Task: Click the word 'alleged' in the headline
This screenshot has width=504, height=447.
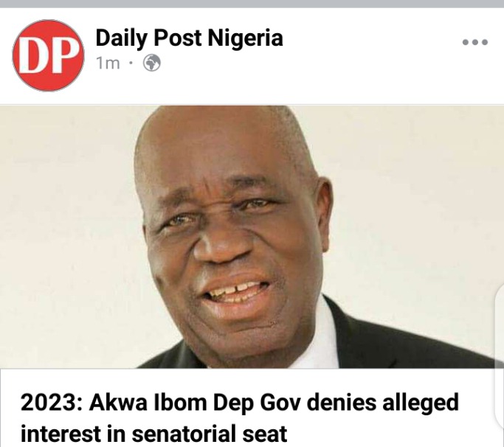Action: tap(421, 403)
